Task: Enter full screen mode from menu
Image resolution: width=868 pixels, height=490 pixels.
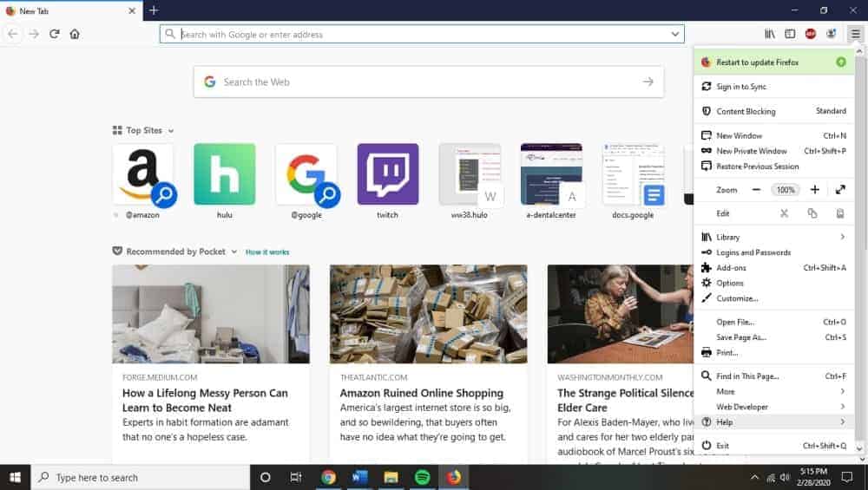Action: (840, 190)
